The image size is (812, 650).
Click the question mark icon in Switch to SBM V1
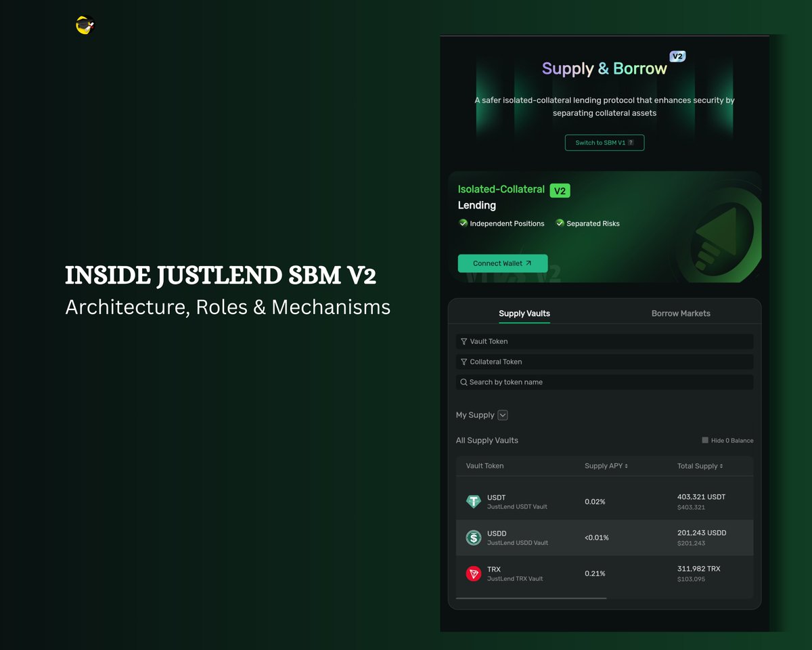(631, 143)
